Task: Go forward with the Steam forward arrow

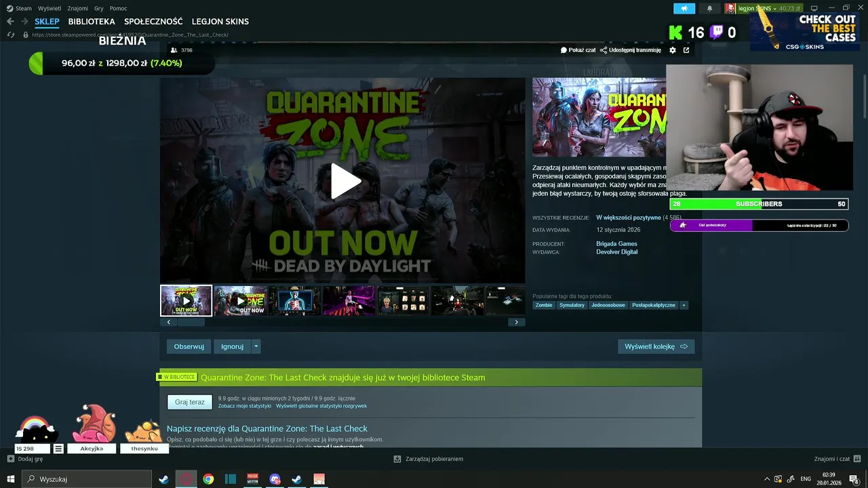Action: (x=24, y=22)
